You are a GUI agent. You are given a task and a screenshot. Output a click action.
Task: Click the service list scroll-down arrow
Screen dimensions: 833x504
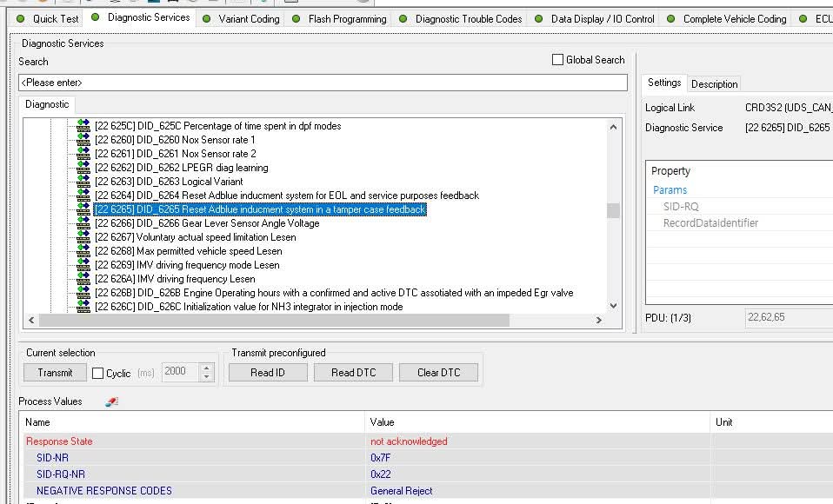point(614,306)
